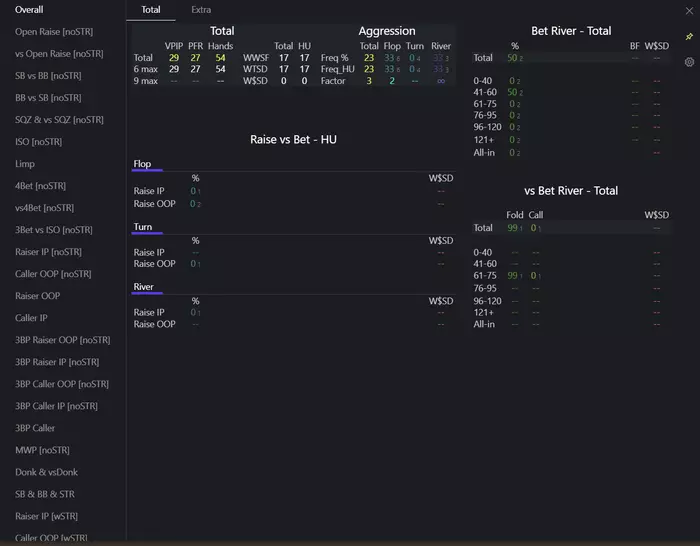Click the 6 max row label
This screenshot has width=700, height=546.
click(x=146, y=69)
